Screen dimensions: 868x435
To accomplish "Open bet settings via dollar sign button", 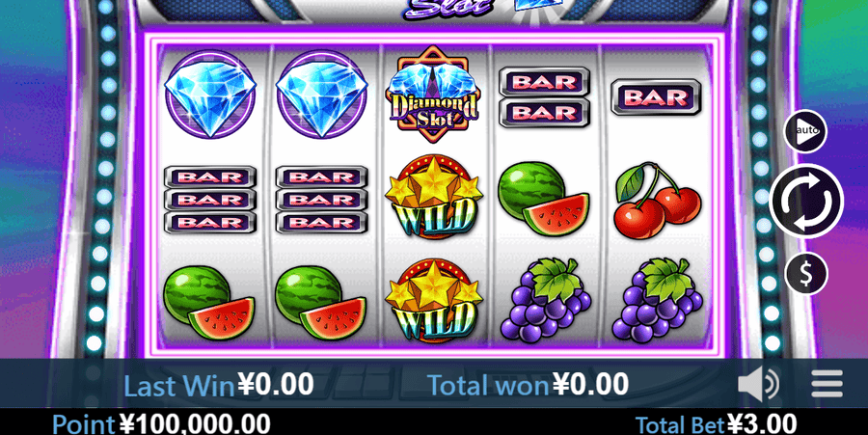I will [806, 273].
